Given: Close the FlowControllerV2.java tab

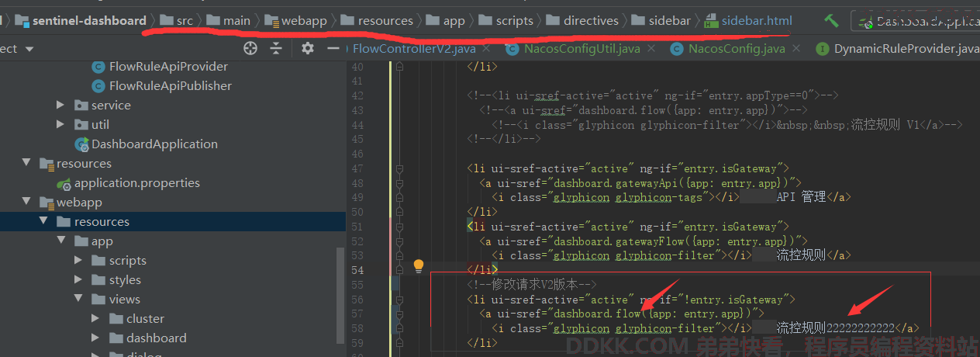Looking at the screenshot, I should coord(487,50).
